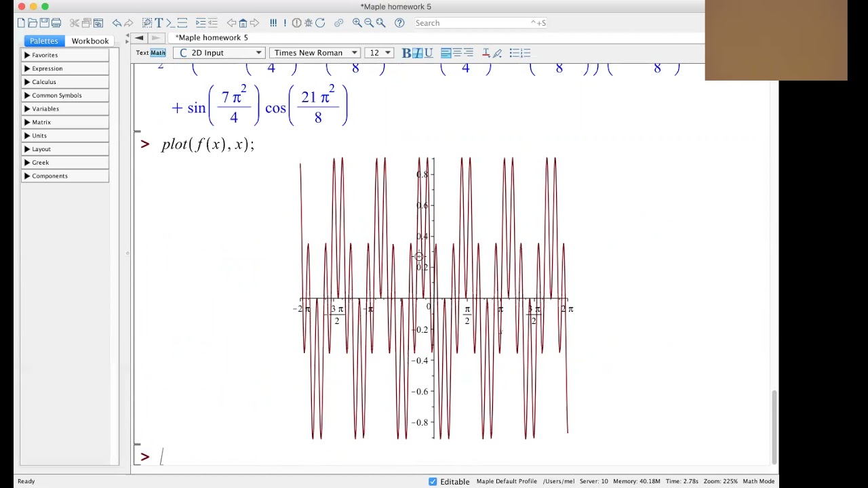Print the worksheet with the printer icon
Screen dimensions: 868x488
[56, 23]
